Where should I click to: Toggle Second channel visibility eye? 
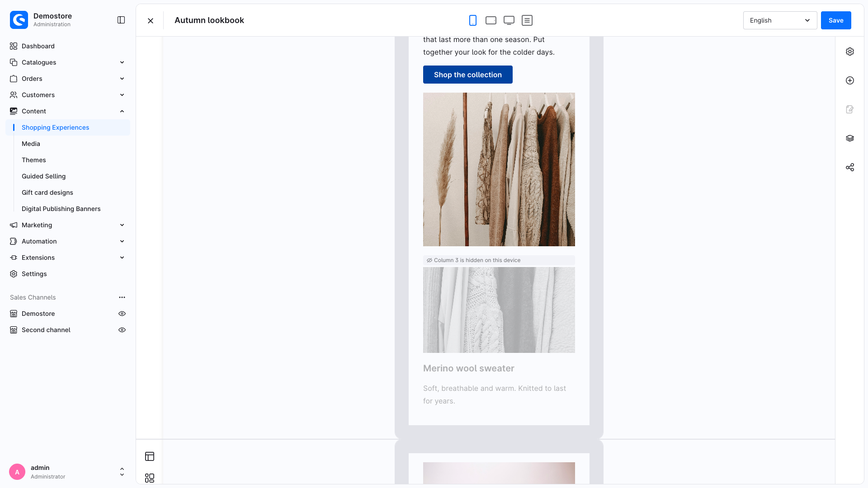click(x=122, y=330)
